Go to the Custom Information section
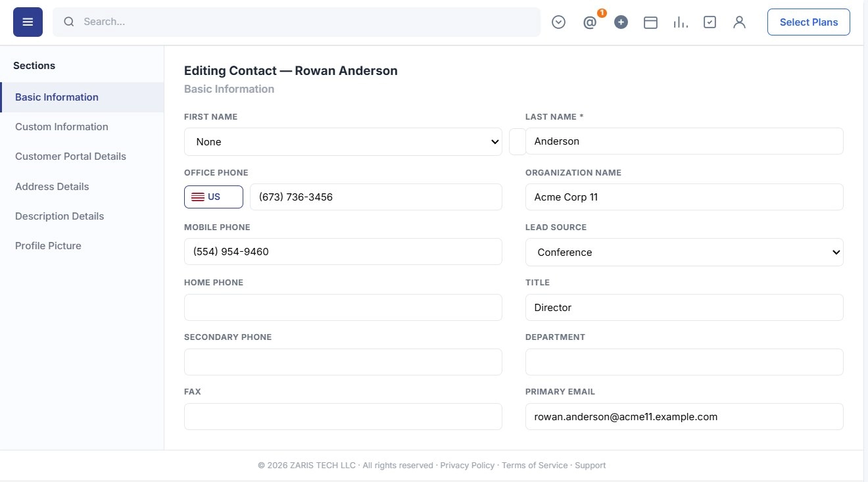The width and height of the screenshot is (868, 482). (62, 127)
